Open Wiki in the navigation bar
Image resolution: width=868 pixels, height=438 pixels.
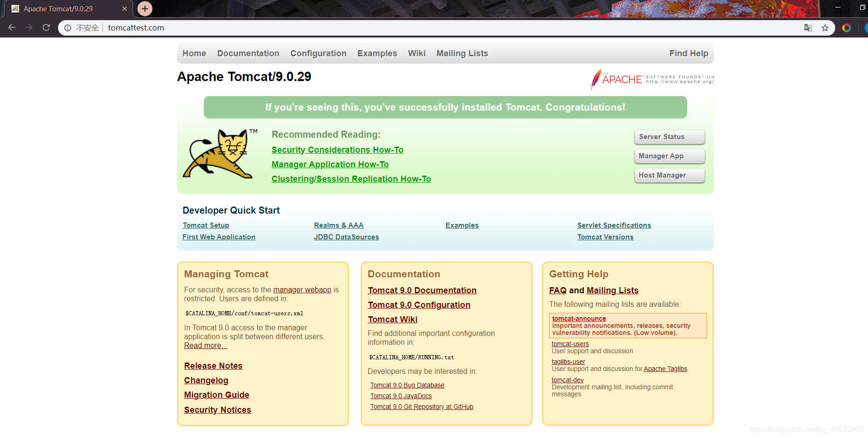click(417, 53)
